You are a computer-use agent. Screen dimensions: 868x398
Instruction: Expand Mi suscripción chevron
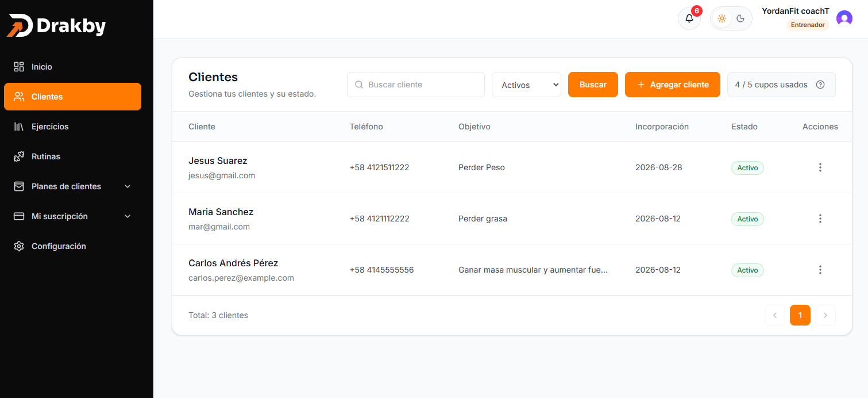[128, 216]
